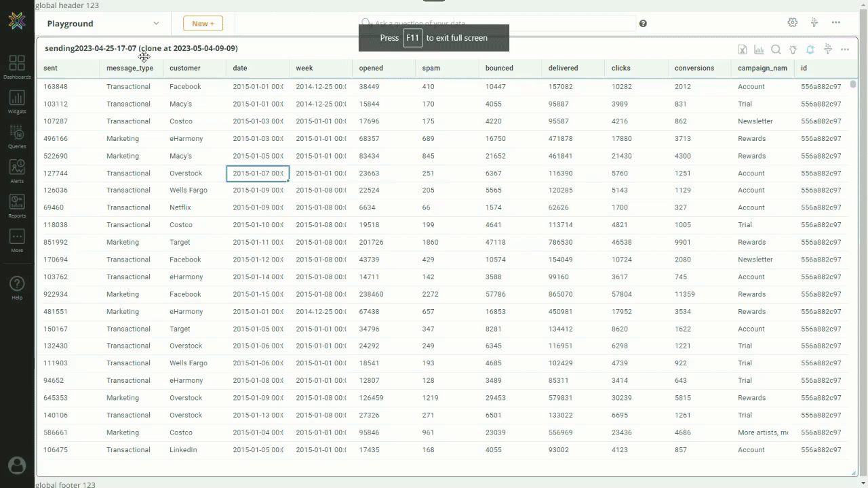The image size is (868, 488).
Task: Open the settings gear in top bar
Action: point(793,22)
